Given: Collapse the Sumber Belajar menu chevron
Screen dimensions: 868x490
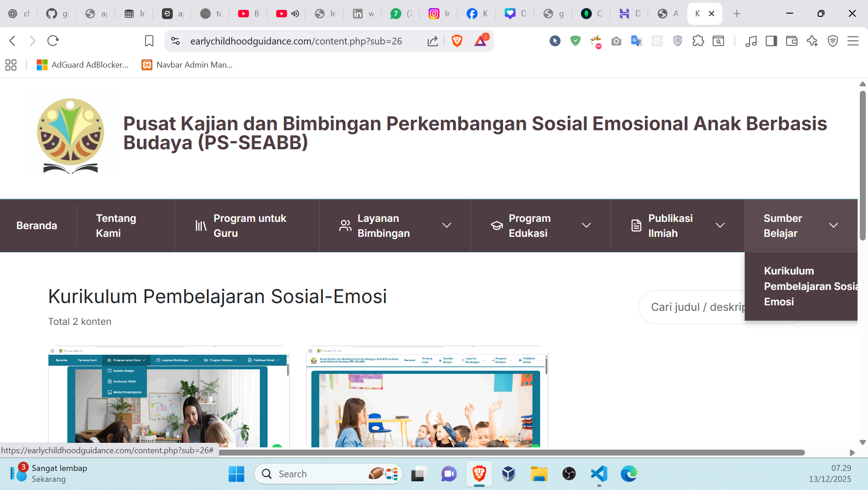Looking at the screenshot, I should [x=834, y=225].
